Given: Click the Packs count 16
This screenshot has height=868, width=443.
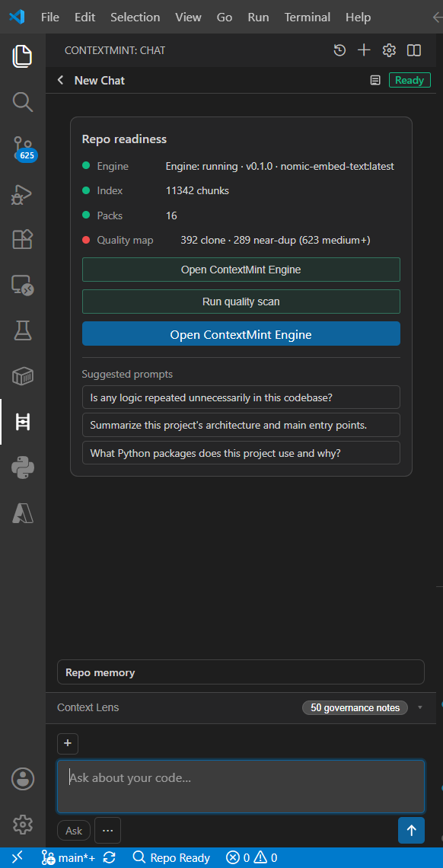Looking at the screenshot, I should [x=171, y=216].
